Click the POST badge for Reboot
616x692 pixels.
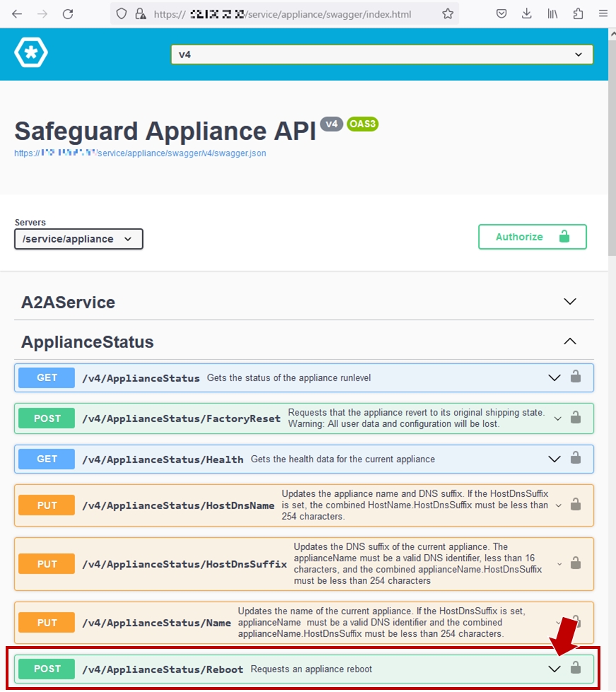tap(47, 669)
